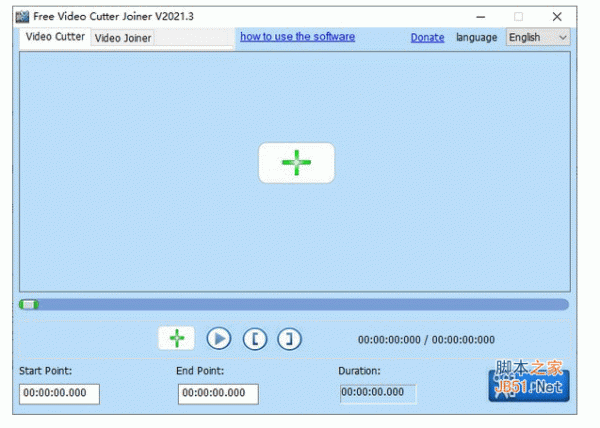Click the 'Start Point:' label
Viewport: 600px width, 428px height.
tap(46, 371)
